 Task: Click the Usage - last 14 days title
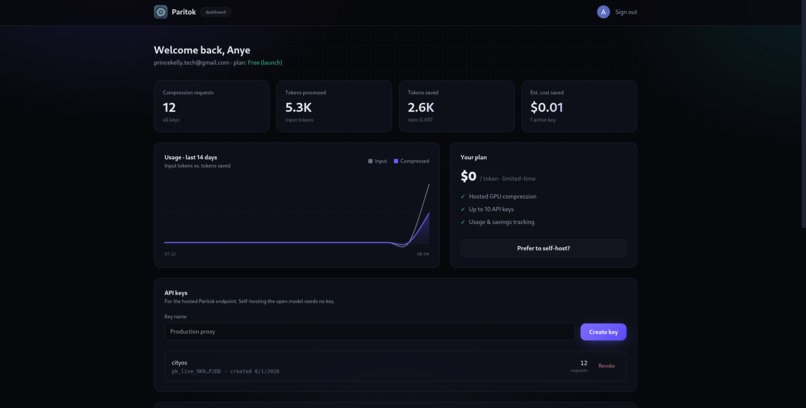pyautogui.click(x=191, y=157)
